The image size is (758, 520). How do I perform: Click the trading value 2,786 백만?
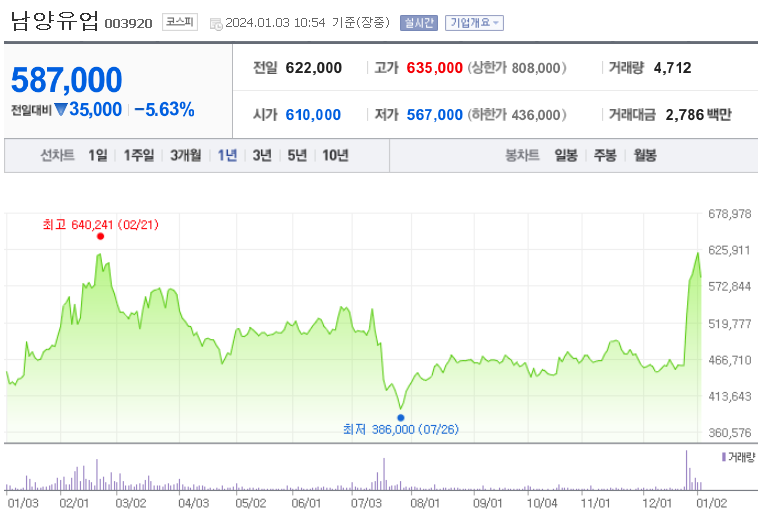[699, 115]
